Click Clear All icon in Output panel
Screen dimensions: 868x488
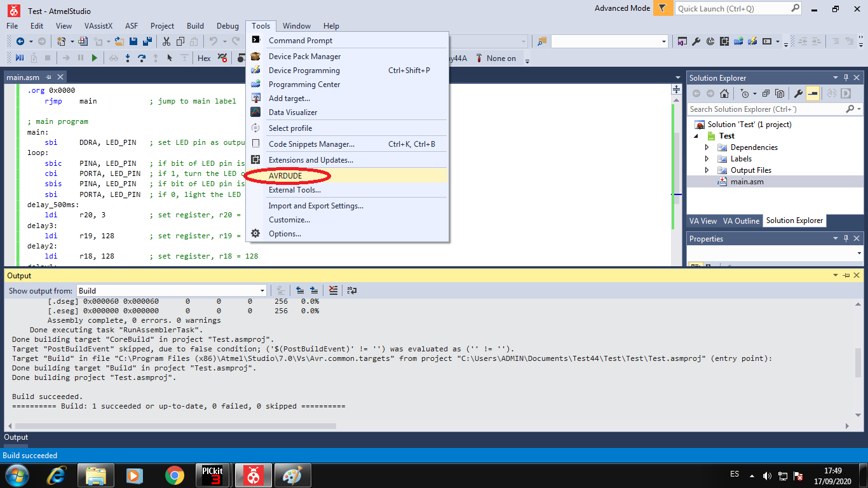(333, 290)
